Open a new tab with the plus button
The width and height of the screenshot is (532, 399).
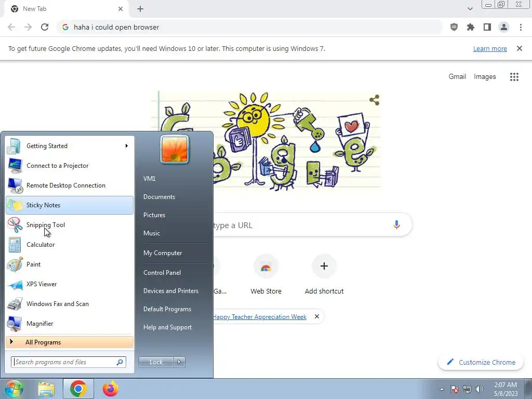click(140, 9)
